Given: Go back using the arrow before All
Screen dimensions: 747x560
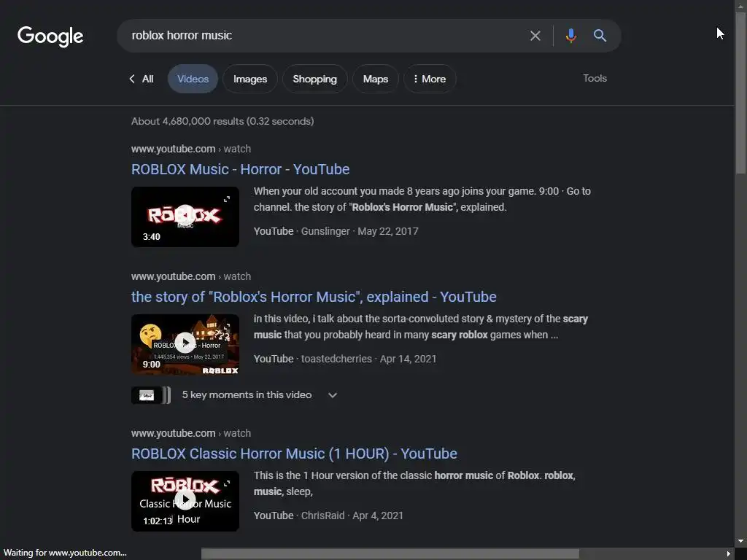Looking at the screenshot, I should pos(132,79).
